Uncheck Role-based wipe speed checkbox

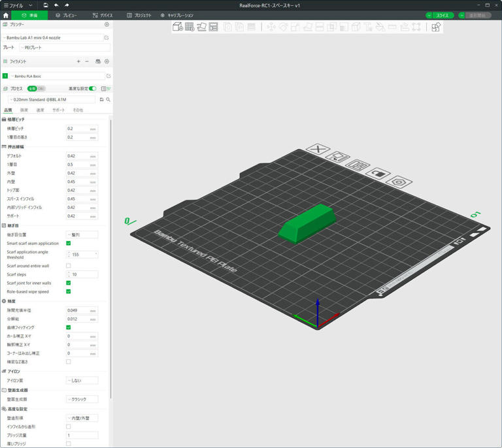point(69,291)
